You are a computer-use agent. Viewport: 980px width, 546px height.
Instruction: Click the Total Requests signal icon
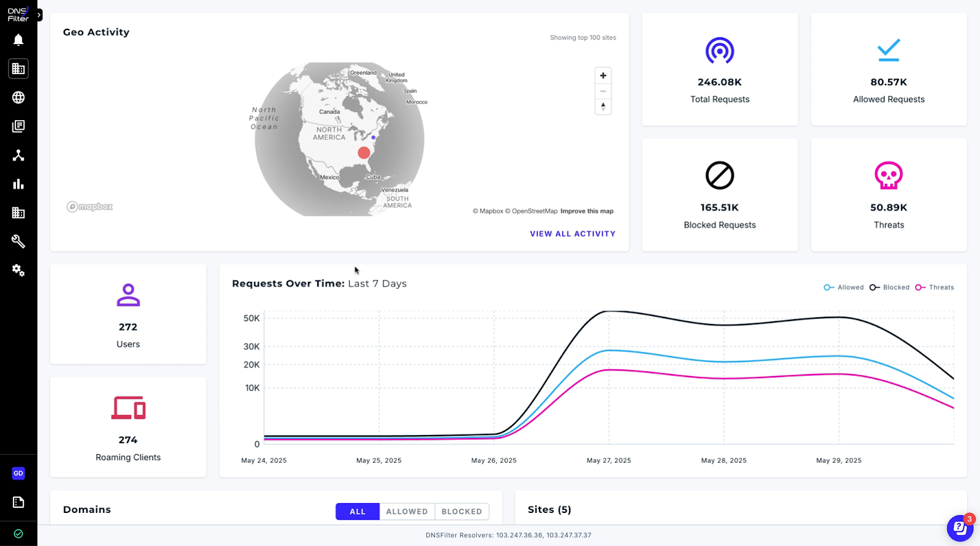pos(720,50)
